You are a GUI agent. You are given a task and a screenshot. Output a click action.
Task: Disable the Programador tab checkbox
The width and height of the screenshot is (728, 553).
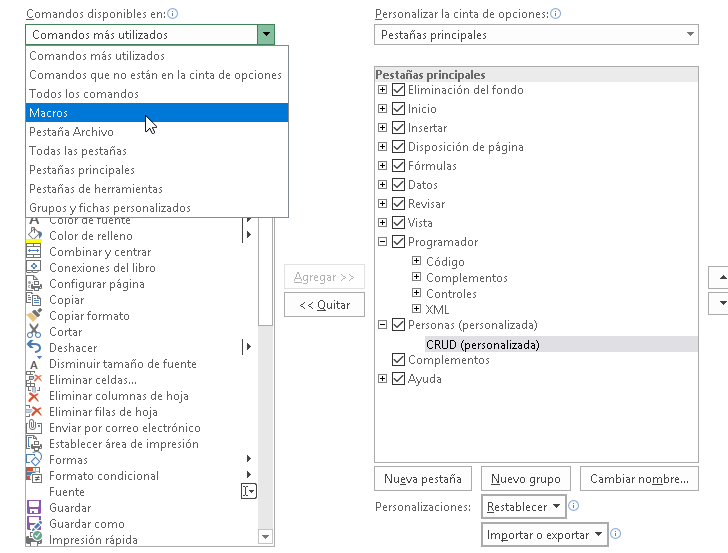point(399,241)
